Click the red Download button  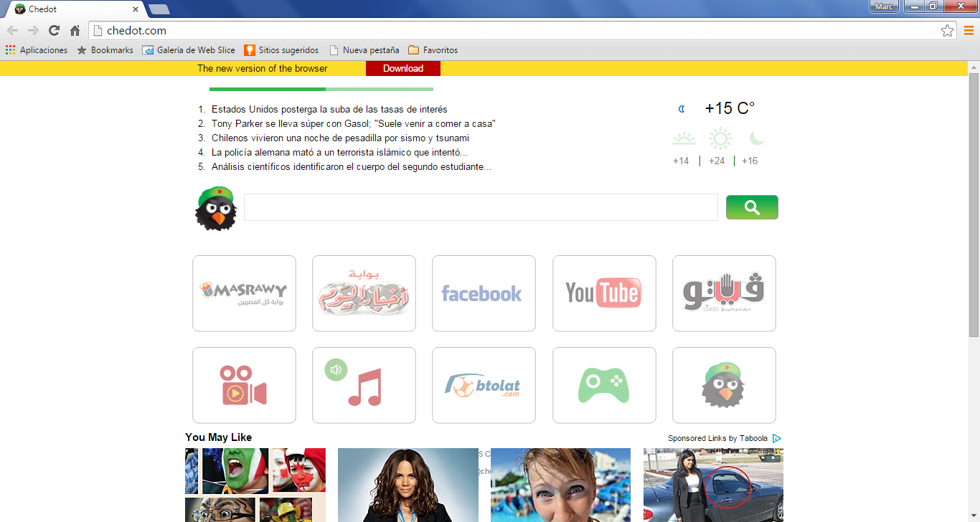(402, 68)
